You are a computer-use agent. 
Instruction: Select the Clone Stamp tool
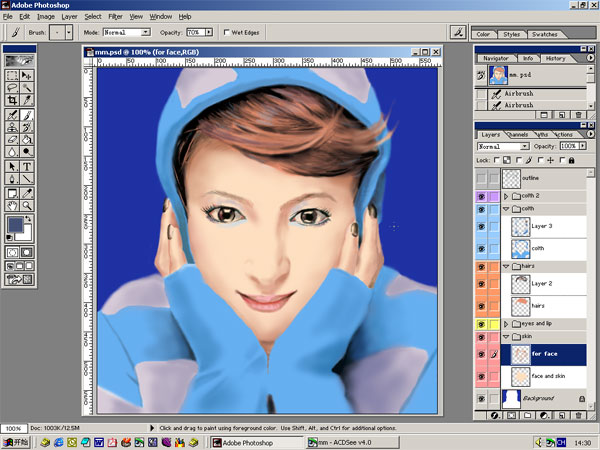coord(12,127)
